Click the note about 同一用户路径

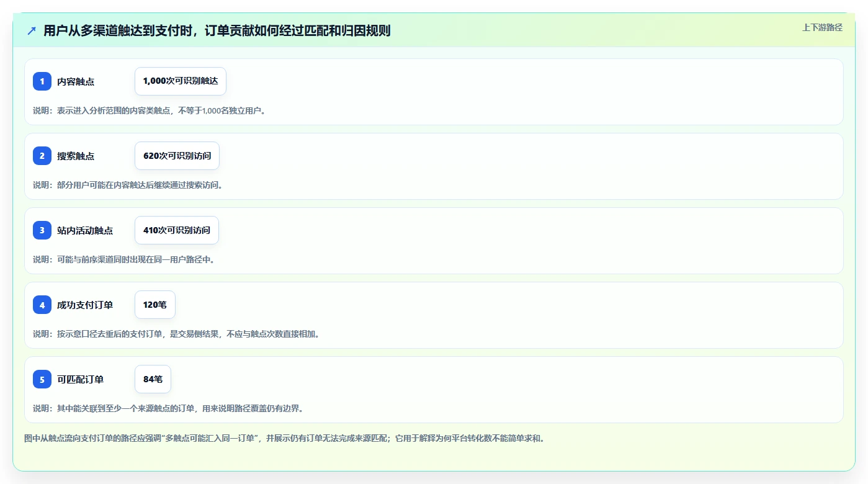124,259
